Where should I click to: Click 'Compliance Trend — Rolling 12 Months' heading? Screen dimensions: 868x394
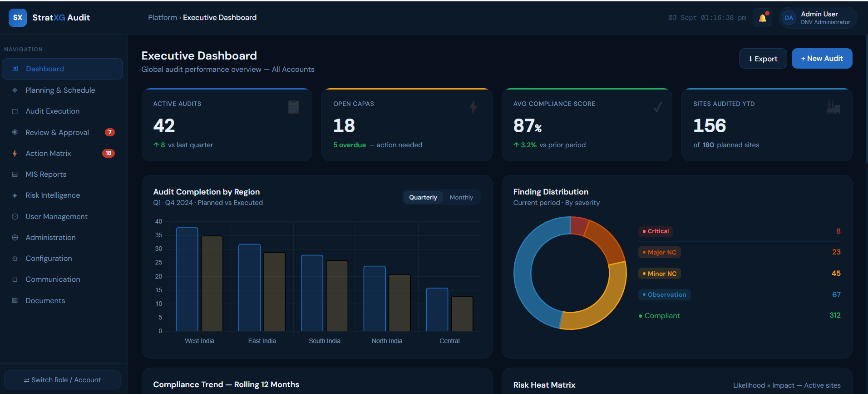pyautogui.click(x=226, y=384)
